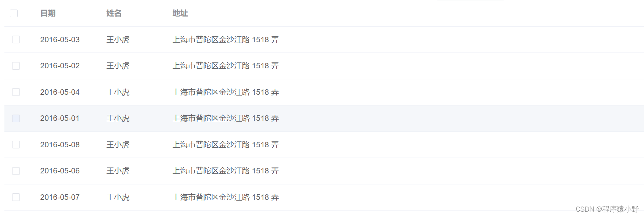644x216 pixels.
Task: Tick the checkbox beside 2016-05-04
Action: (x=16, y=92)
